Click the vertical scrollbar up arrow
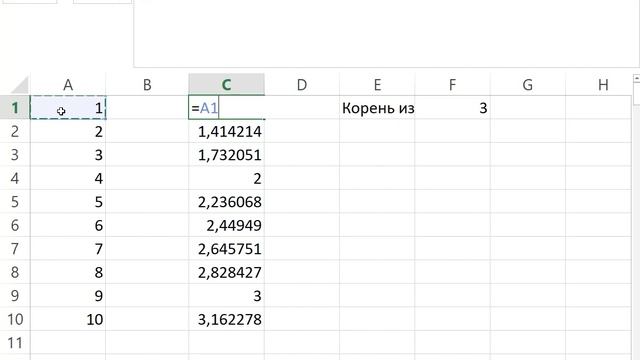 coord(636,78)
